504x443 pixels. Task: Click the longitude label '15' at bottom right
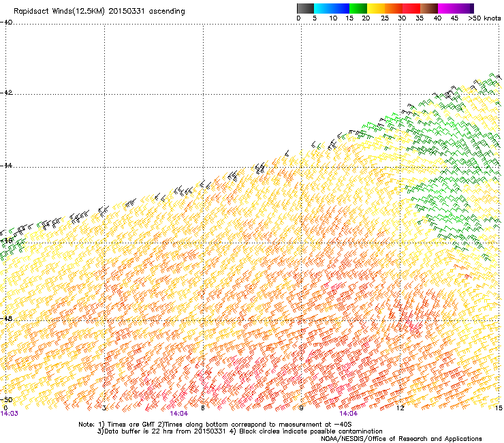pyautogui.click(x=499, y=408)
